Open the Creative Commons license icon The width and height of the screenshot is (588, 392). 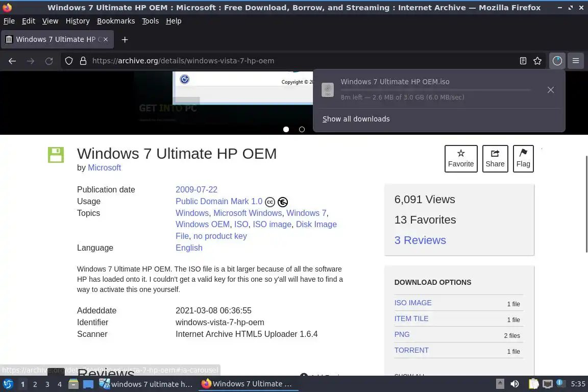[x=269, y=202]
